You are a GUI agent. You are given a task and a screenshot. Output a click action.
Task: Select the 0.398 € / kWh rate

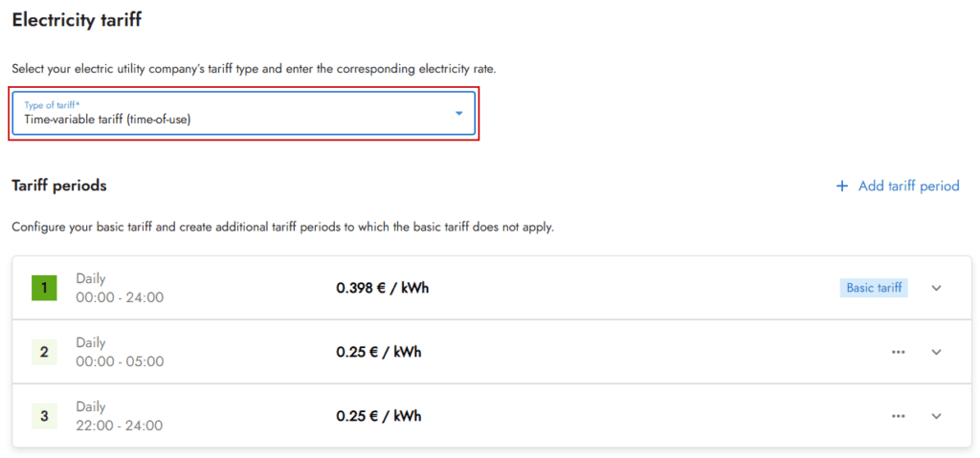coord(382,288)
